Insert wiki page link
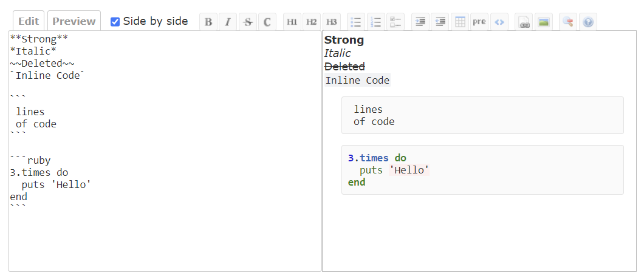The height and width of the screenshot is (279, 644). click(x=524, y=22)
